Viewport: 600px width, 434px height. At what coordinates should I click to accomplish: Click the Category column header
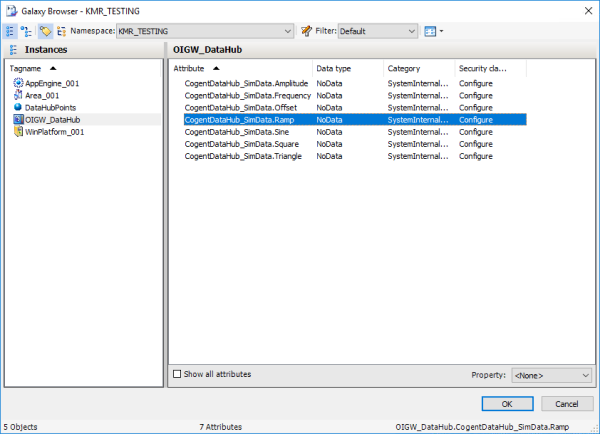(x=419, y=69)
